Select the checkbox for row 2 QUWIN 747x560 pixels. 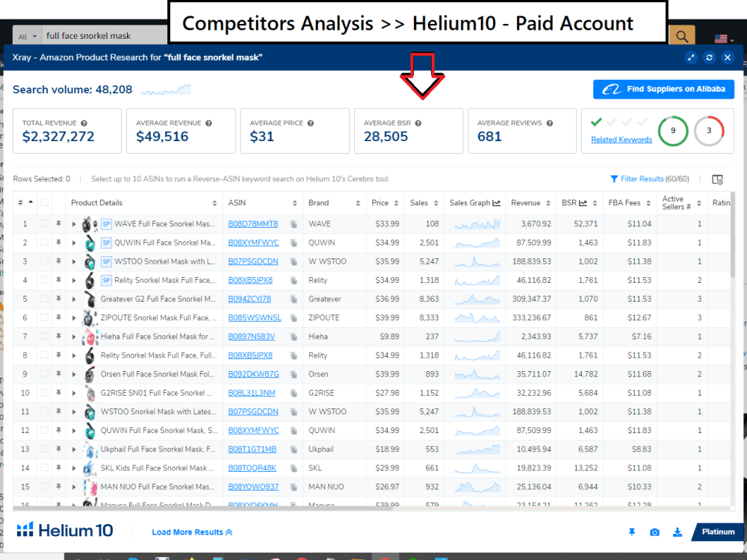[44, 243]
